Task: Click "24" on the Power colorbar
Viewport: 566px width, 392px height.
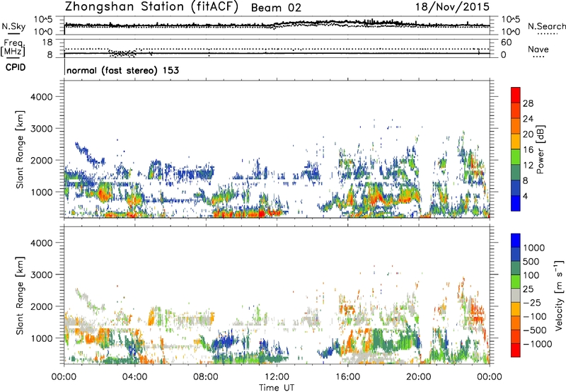Action: [x=528, y=119]
